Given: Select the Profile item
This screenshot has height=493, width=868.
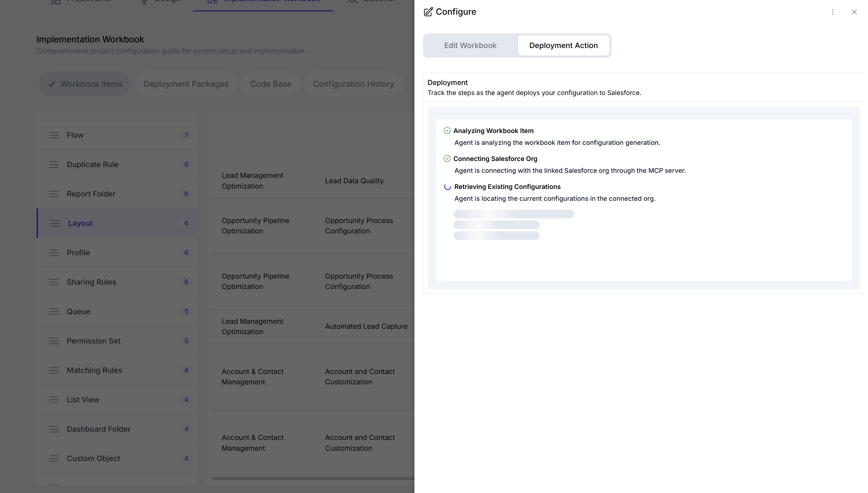Looking at the screenshot, I should point(117,253).
